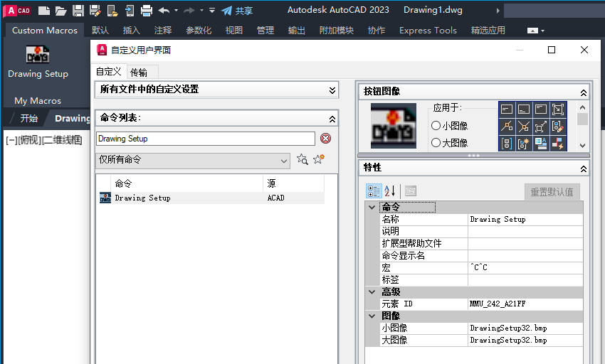
Task: Open Customize Quick Access Toolbar dropdown
Action: [212, 11]
